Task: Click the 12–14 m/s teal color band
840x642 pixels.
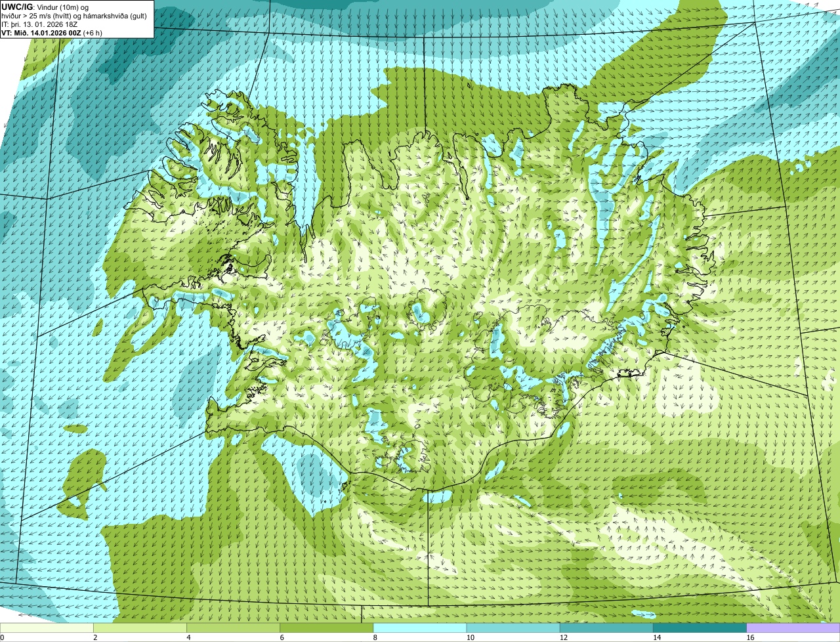Action: (x=606, y=628)
